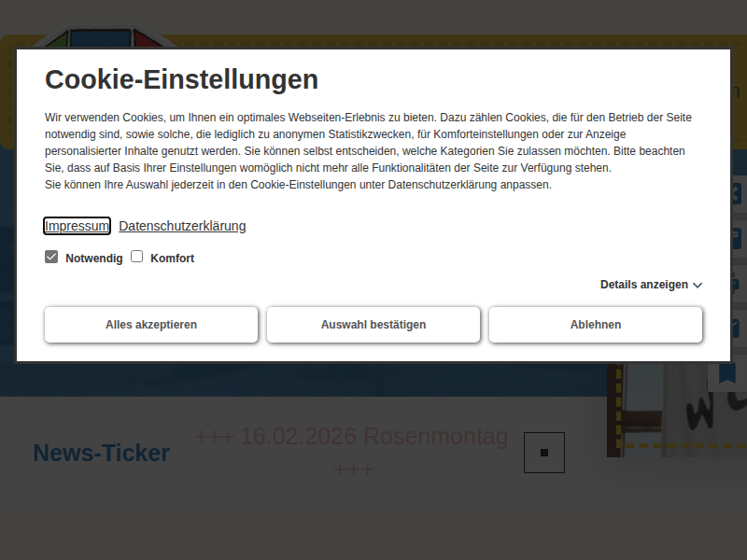This screenshot has width=747, height=560.
Task: Click the chevron arrow beside Details anzeigen
Action: (698, 286)
